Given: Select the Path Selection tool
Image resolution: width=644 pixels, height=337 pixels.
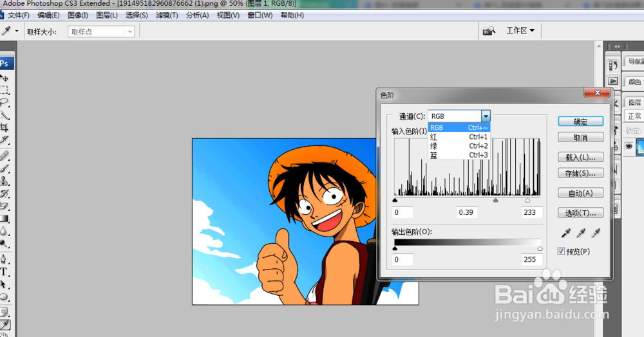Looking at the screenshot, I should [x=5, y=284].
